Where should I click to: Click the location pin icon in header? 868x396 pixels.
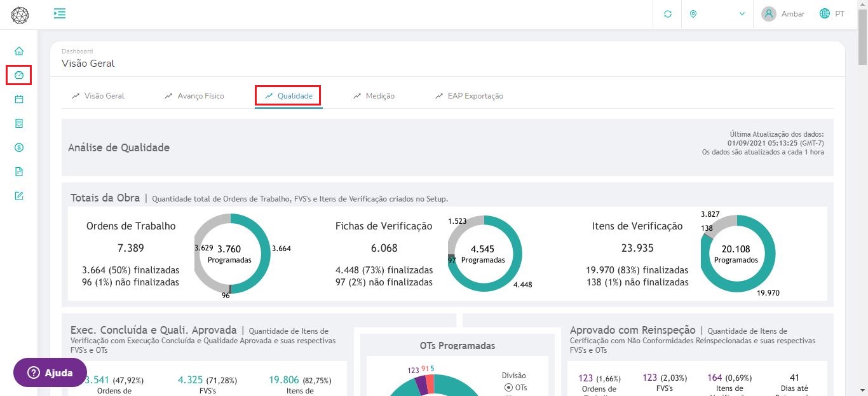[x=693, y=14]
